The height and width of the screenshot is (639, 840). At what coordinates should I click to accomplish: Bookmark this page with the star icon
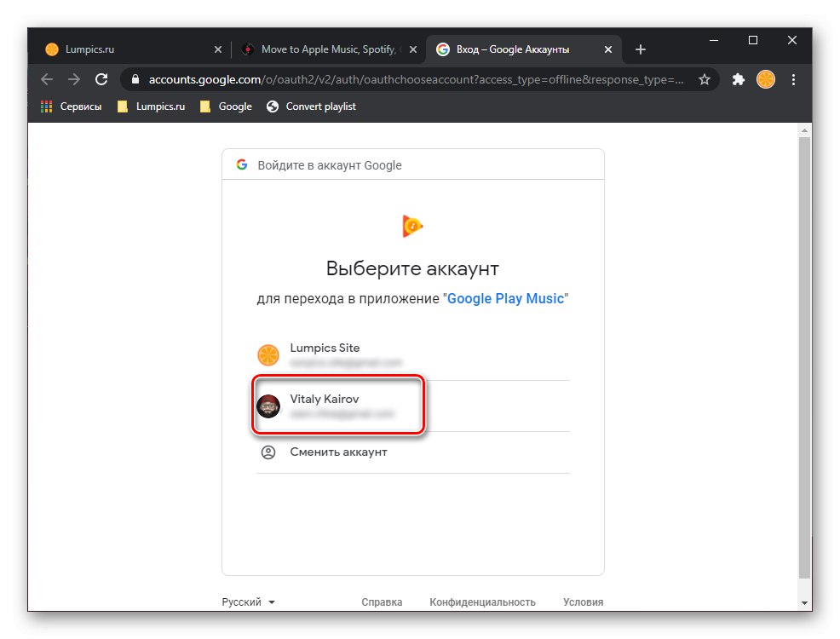704,80
